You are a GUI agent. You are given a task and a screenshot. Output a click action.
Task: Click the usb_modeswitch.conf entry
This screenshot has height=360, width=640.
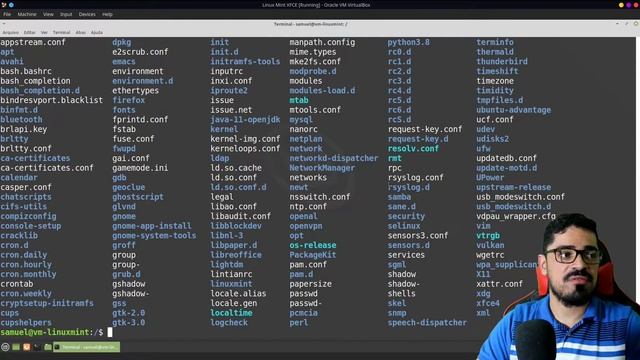tap(520, 197)
